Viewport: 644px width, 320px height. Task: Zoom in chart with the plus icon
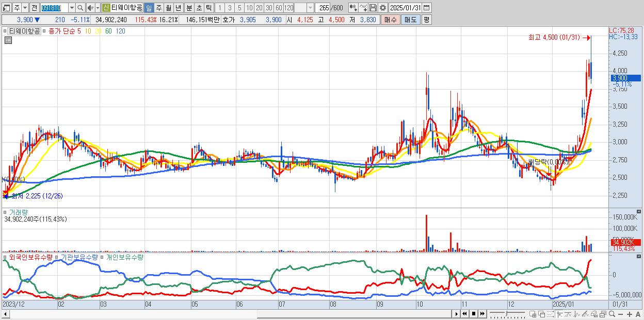pyautogui.click(x=630, y=314)
